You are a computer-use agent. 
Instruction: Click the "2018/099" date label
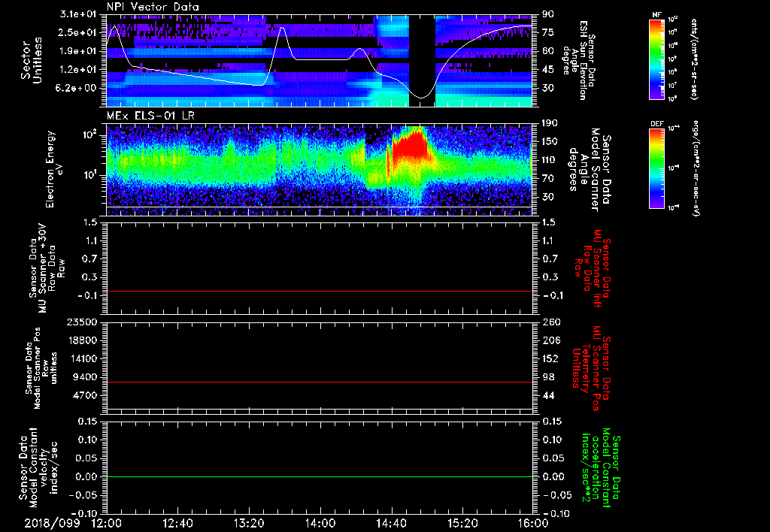point(52,523)
